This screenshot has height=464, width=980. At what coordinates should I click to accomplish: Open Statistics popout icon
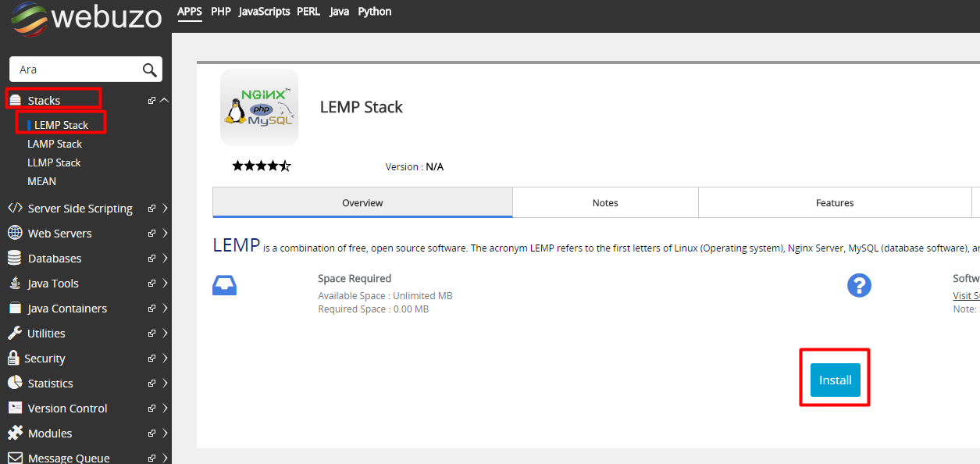[152, 384]
